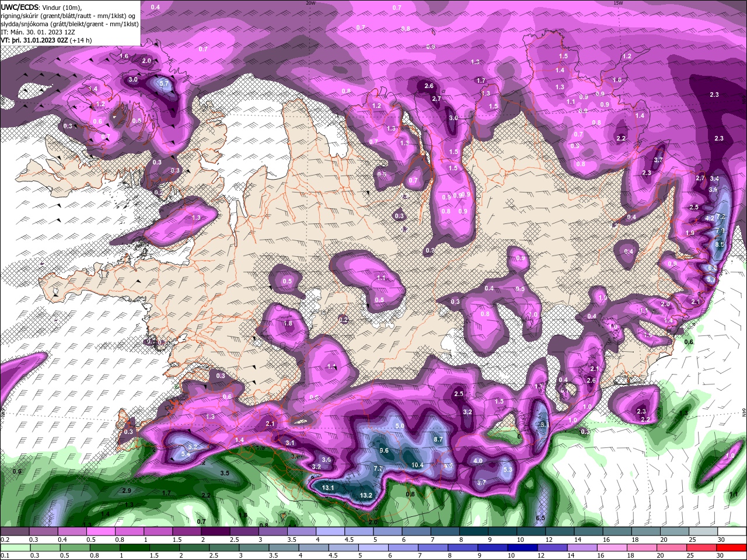
Task: Click the 6.5 rain value near the bottom edge
Action: 540,518
